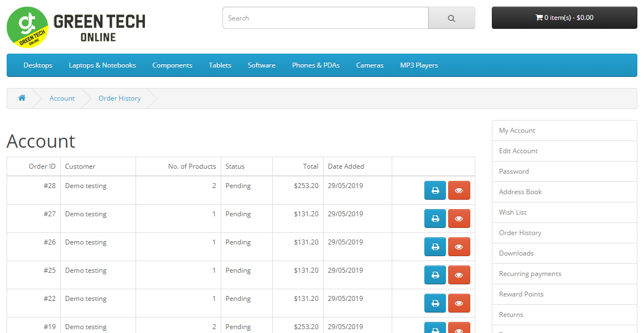
Task: Click order ID #26 cell
Action: (34, 247)
